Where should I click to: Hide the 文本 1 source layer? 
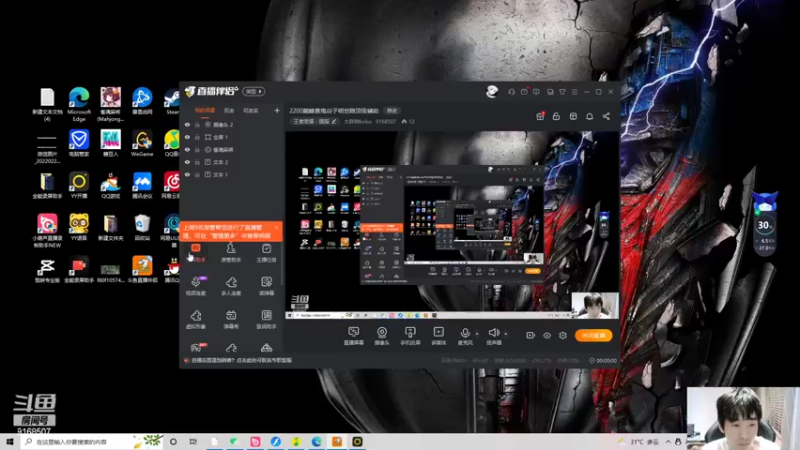[187, 174]
